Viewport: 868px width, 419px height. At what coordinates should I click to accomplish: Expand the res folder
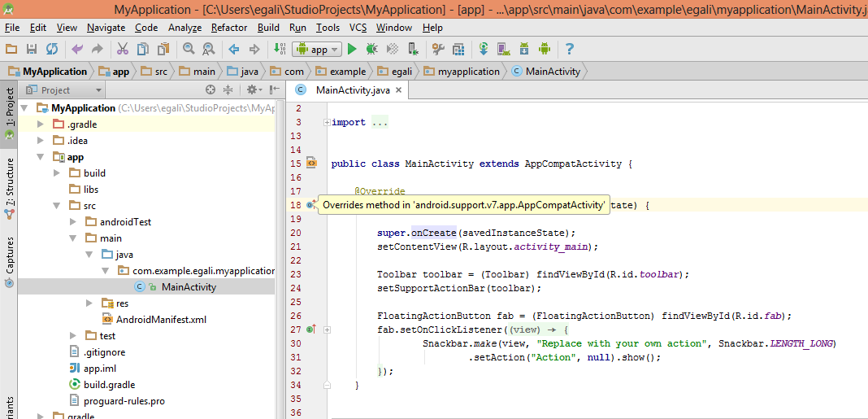pyautogui.click(x=89, y=303)
